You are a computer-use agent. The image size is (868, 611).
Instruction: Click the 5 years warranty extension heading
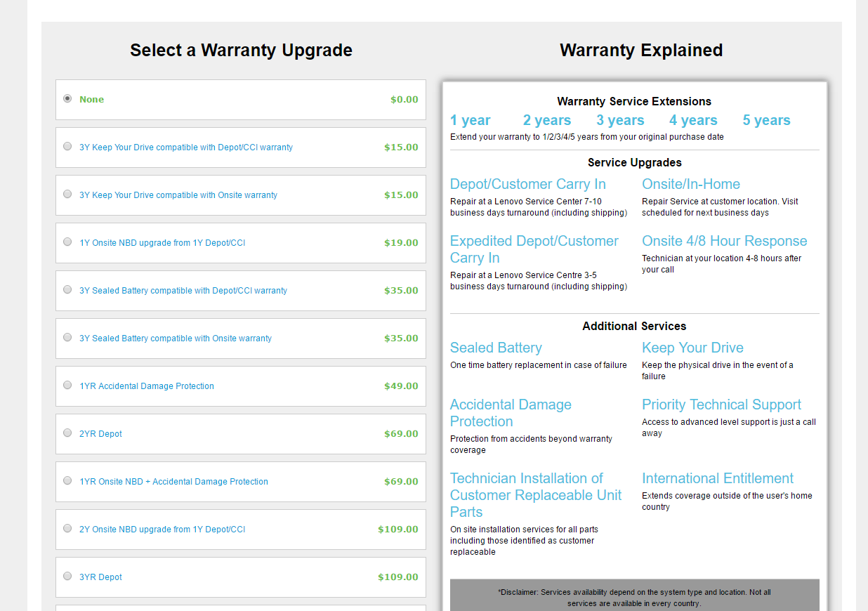point(767,120)
